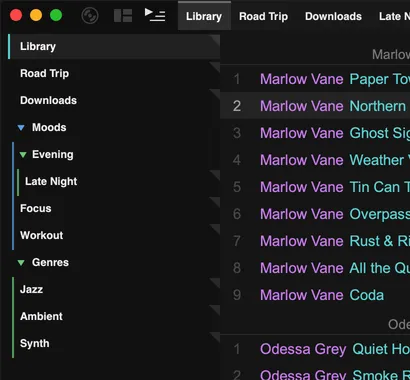This screenshot has height=380, width=410.
Task: Select the Genres folder label
Action: pyautogui.click(x=50, y=262)
